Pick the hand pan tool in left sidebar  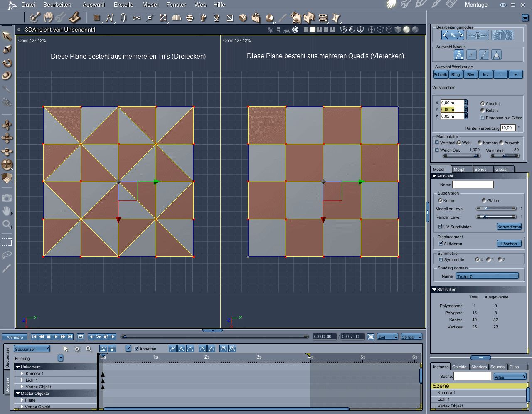click(x=7, y=211)
